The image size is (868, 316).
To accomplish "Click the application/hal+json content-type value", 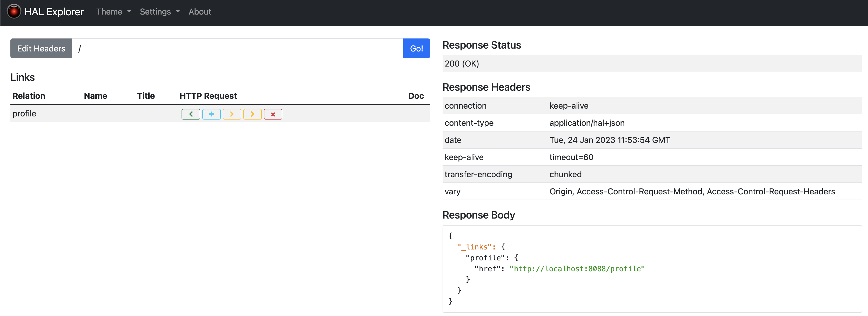I will coord(587,123).
